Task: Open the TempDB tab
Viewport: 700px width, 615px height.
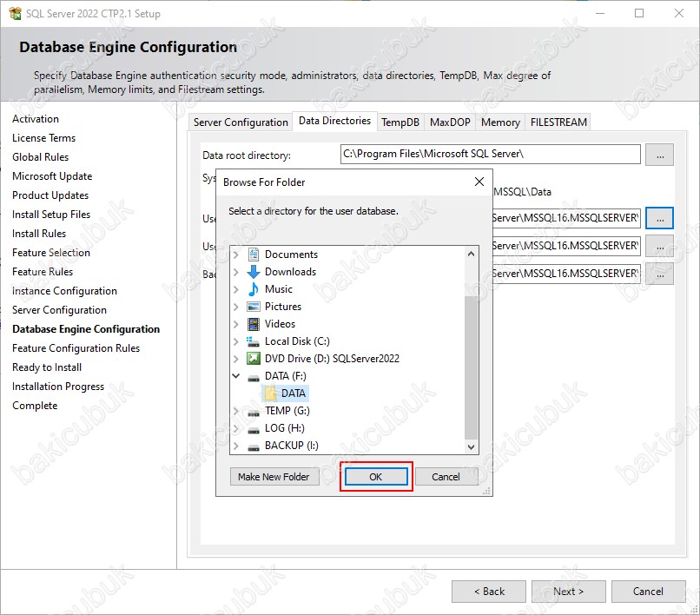Action: pyautogui.click(x=400, y=122)
